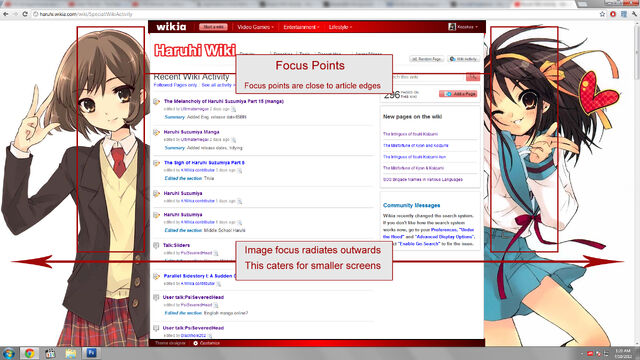Image resolution: width=640 pixels, height=360 pixels.
Task: Click the Customize toolbar link
Action: [x=210, y=343]
